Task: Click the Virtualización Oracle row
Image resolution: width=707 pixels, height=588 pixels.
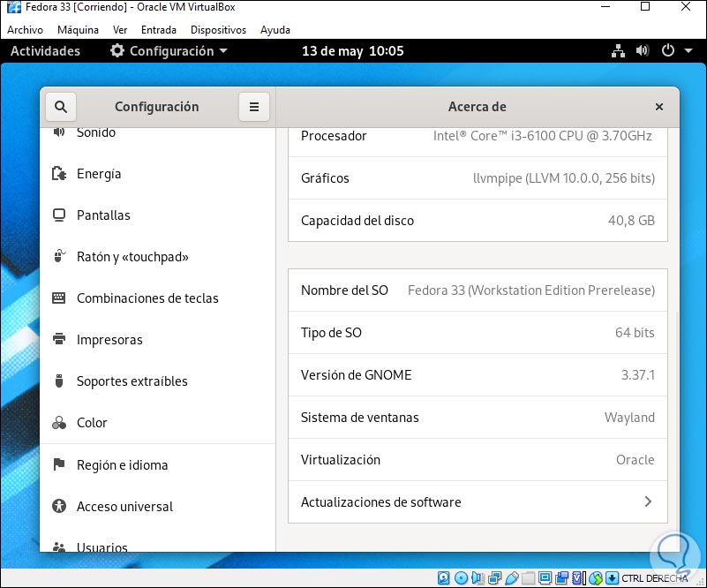Action: point(478,459)
